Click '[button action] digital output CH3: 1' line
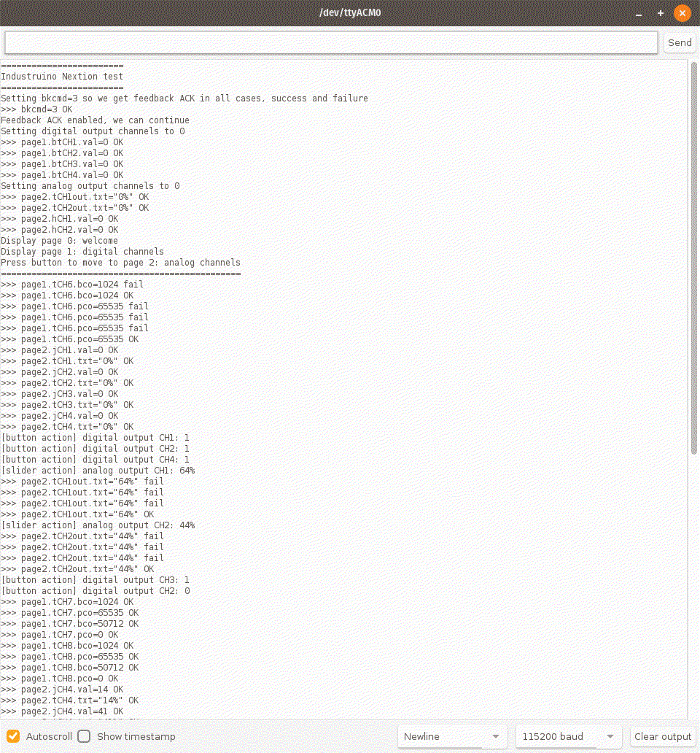The width and height of the screenshot is (700, 753). click(95, 580)
